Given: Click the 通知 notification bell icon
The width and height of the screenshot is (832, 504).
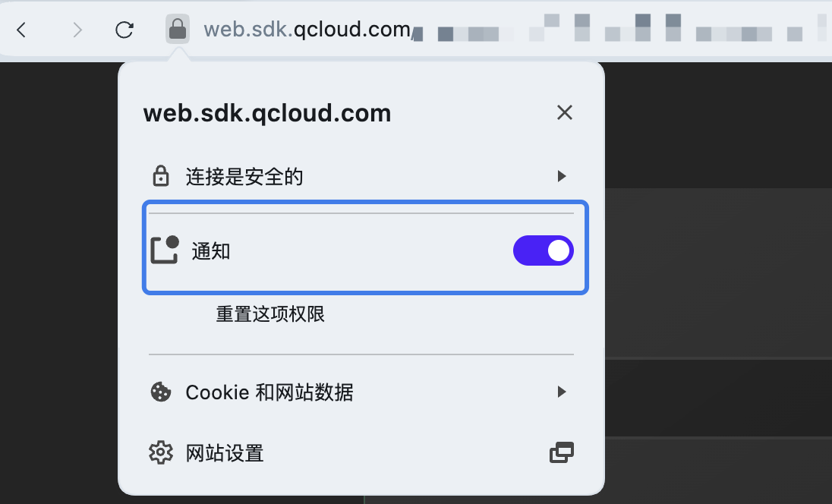Looking at the screenshot, I should tap(164, 250).
